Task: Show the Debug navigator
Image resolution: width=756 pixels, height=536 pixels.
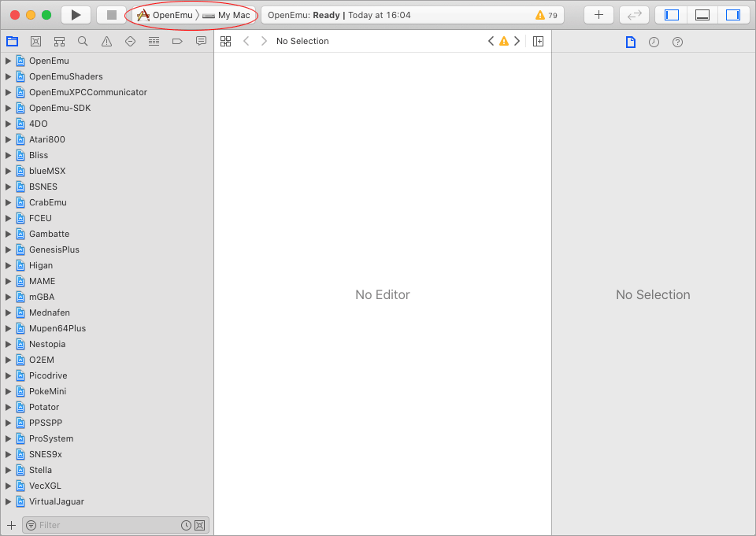Action: (154, 42)
